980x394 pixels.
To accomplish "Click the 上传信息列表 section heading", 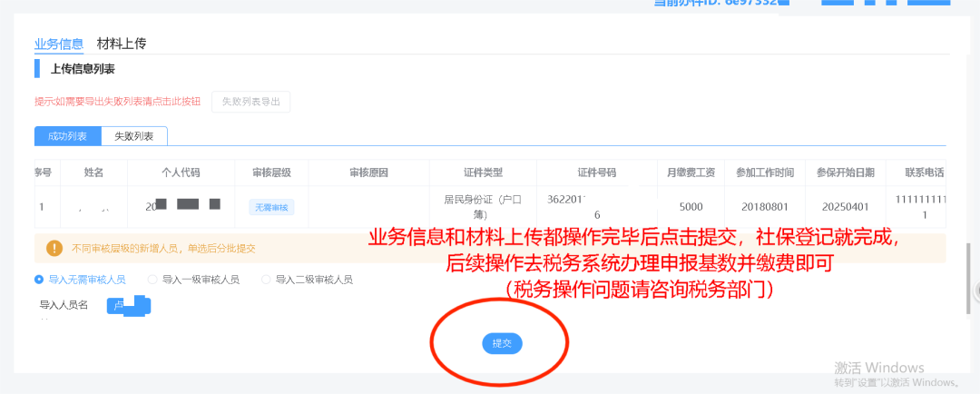I will click(83, 69).
